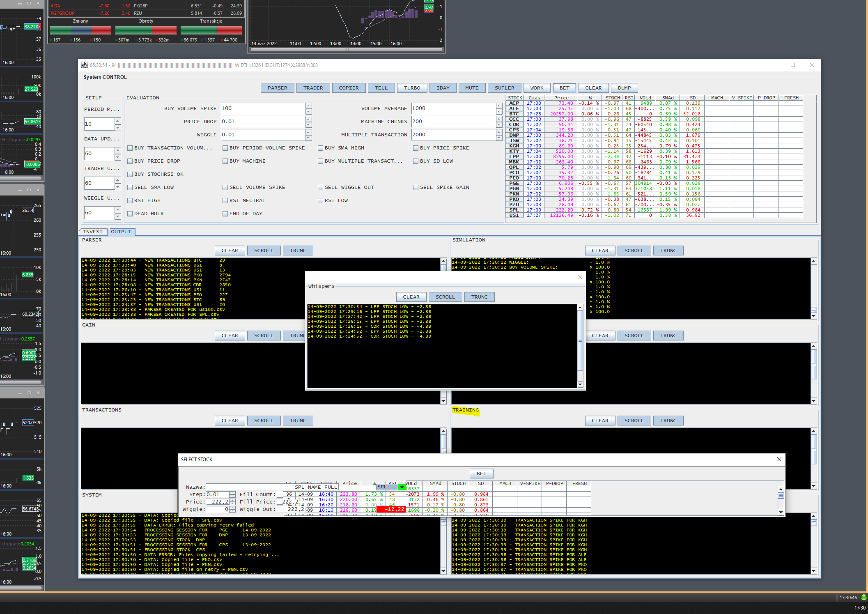Image resolution: width=868 pixels, height=614 pixels.
Task: Click PGFGROUP in the quotes window
Action: pos(63,13)
